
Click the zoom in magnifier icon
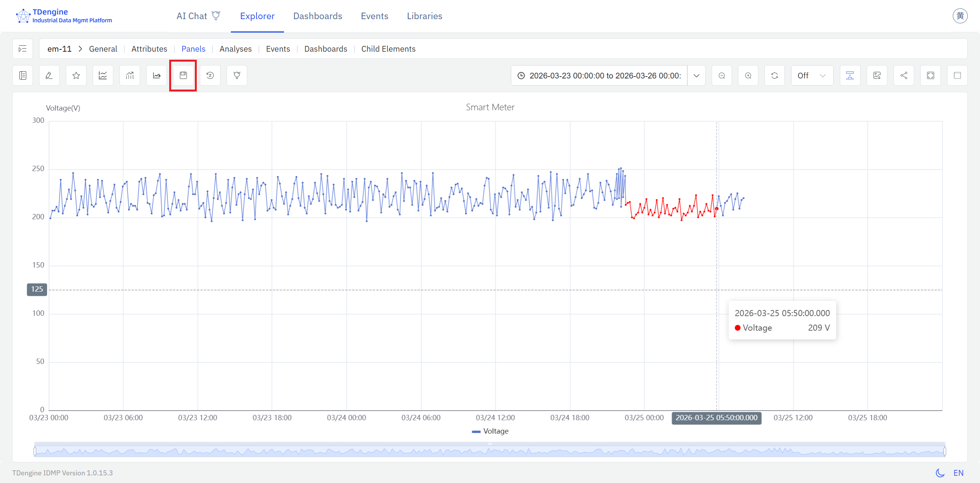click(x=748, y=75)
